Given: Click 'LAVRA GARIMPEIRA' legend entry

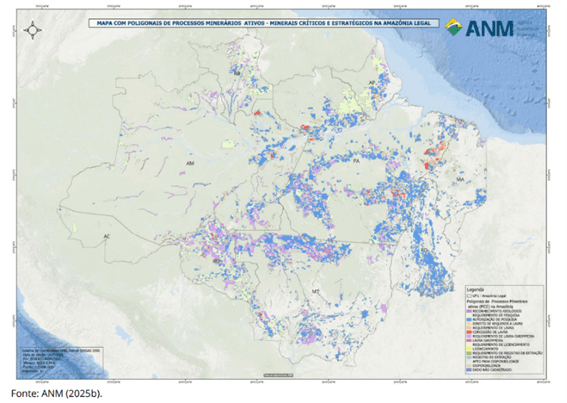Looking at the screenshot, I should [488, 340].
